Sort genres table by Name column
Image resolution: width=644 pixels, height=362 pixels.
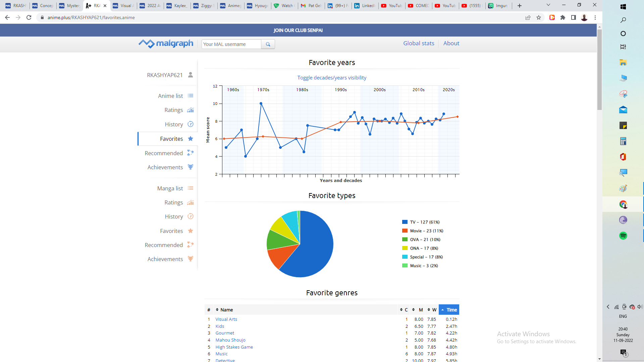[x=226, y=310]
